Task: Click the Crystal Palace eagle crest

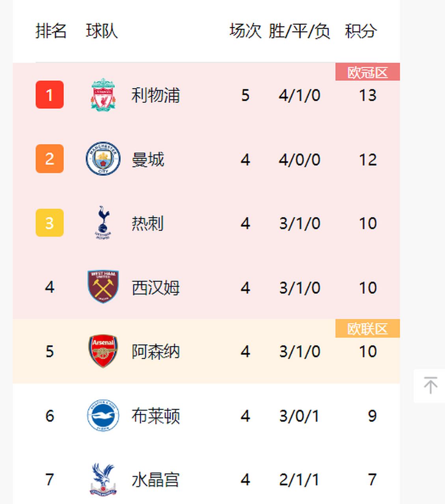Action: [x=103, y=480]
